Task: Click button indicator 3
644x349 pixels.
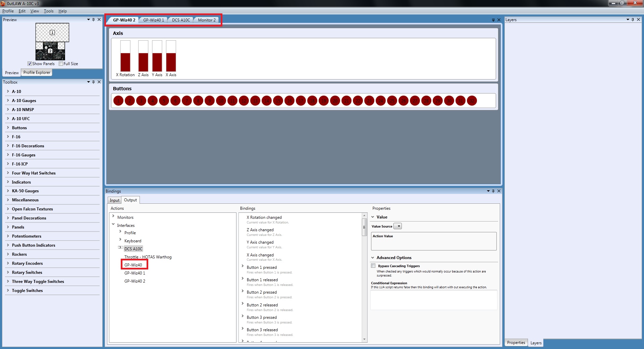Action: click(141, 101)
